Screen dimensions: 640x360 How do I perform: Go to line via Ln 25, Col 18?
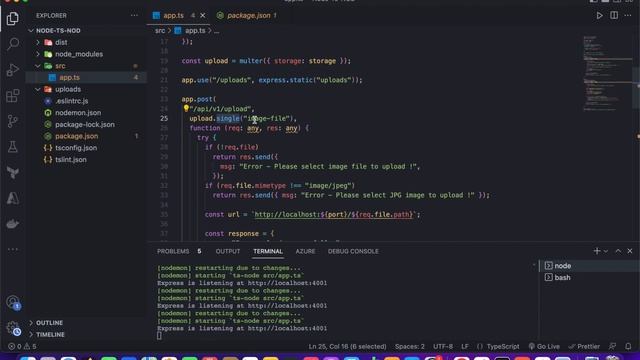coord(347,346)
